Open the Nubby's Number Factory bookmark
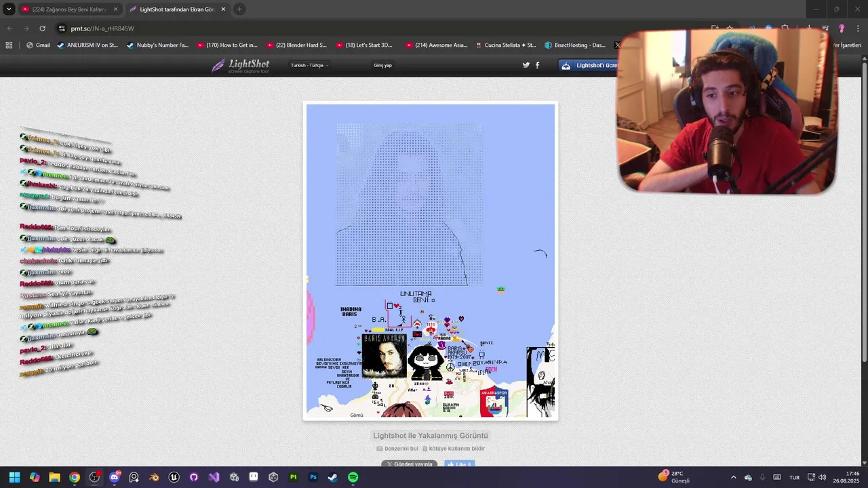The height and width of the screenshot is (488, 868). (157, 45)
